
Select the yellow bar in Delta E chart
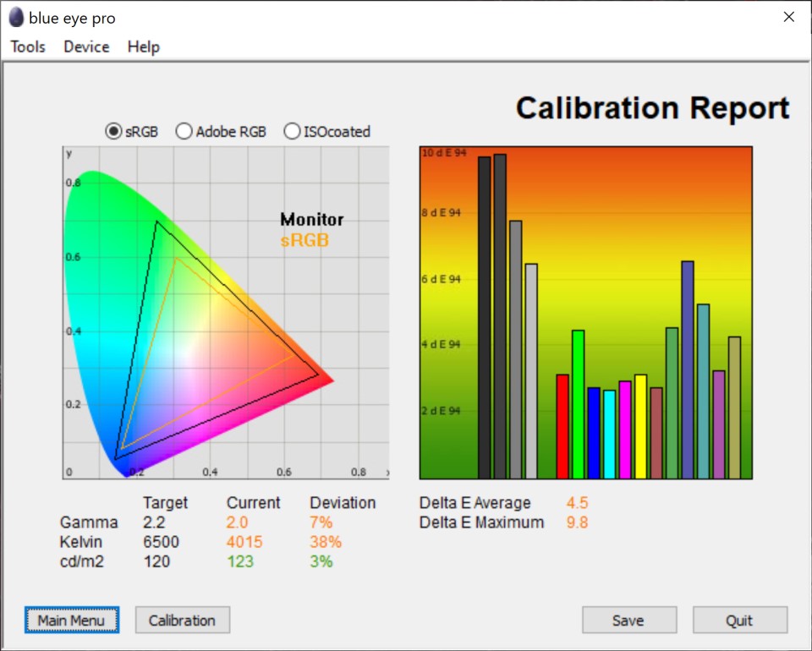(x=640, y=426)
